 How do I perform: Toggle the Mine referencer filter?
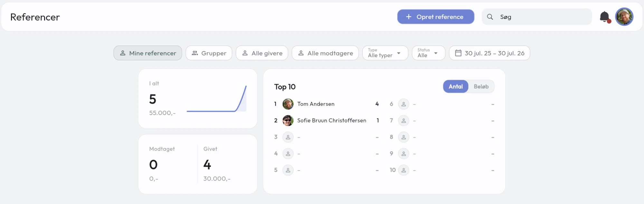pos(148,53)
